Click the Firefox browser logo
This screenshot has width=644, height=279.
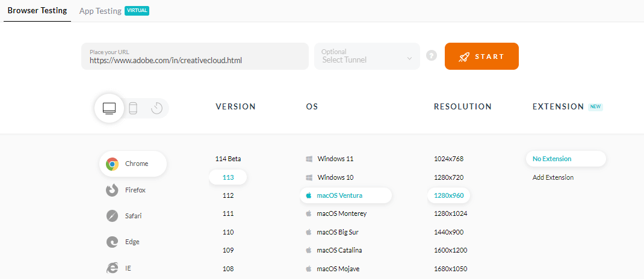[x=112, y=191]
